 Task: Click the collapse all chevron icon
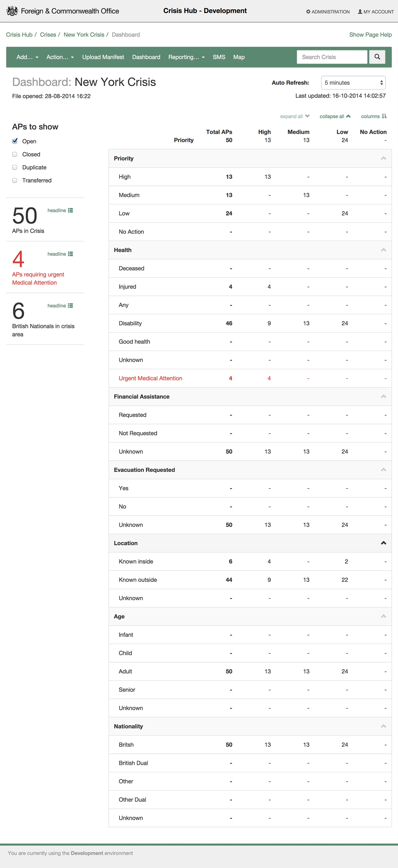pyautogui.click(x=349, y=116)
